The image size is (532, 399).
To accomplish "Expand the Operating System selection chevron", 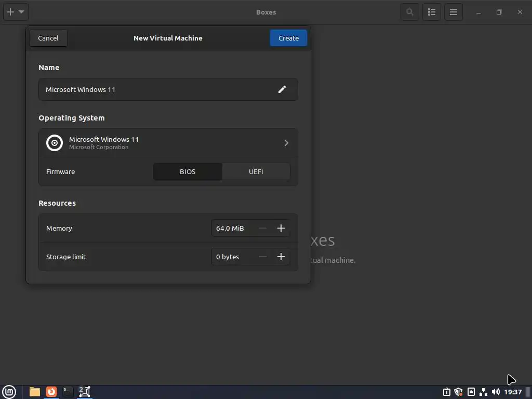I will click(286, 143).
